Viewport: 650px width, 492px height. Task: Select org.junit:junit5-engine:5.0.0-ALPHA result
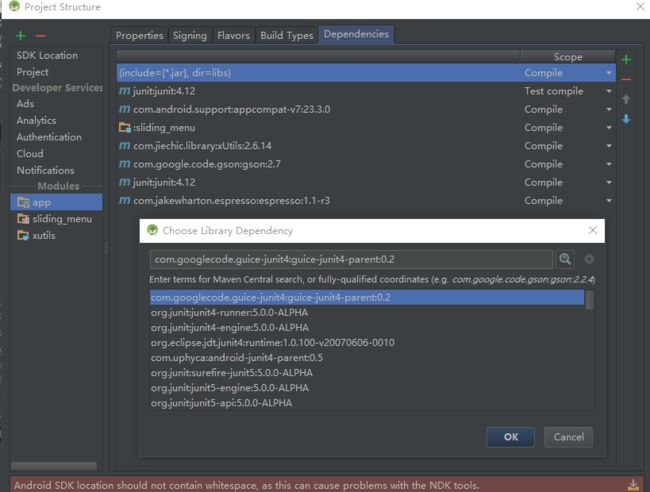point(367,388)
